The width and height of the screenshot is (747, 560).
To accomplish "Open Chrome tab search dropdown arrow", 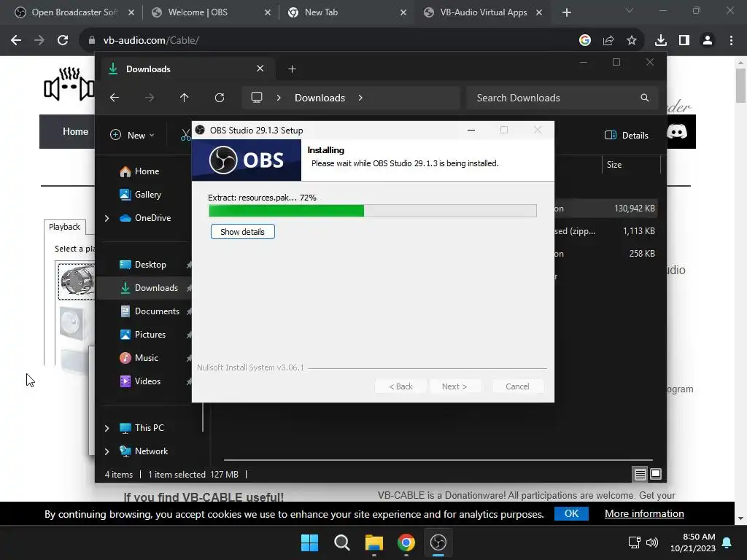I will (630, 10).
